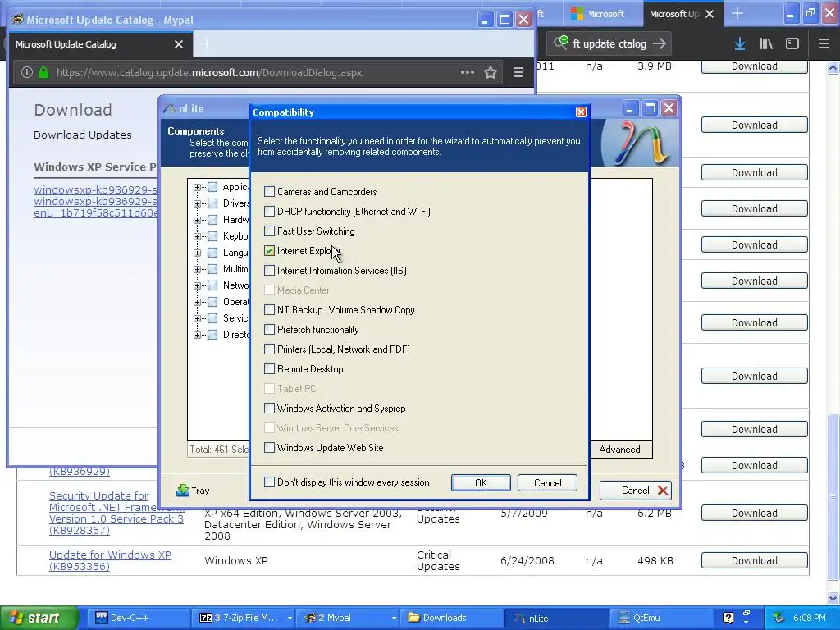Screen dimensions: 840x630
Task: Click search engine magnifier icon
Action: coord(561,43)
